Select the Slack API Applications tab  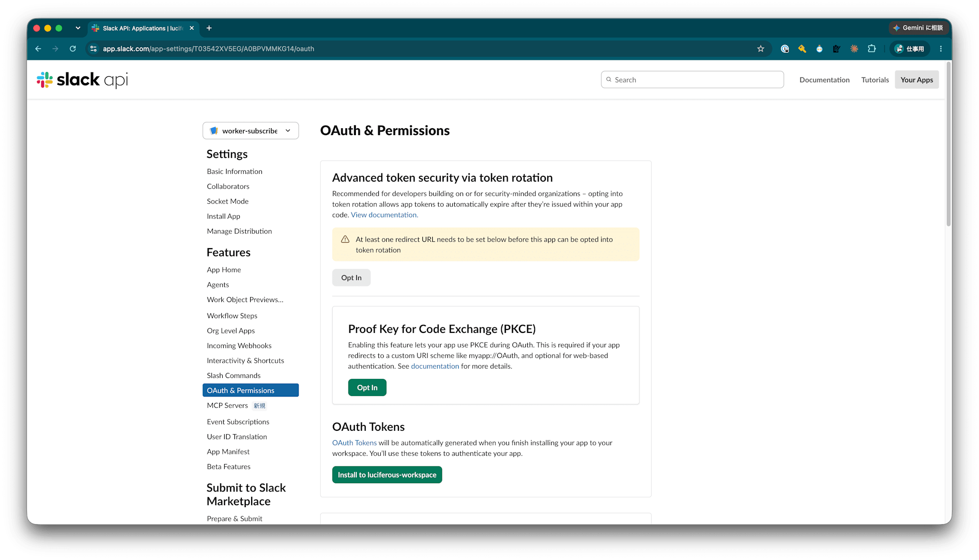(142, 28)
